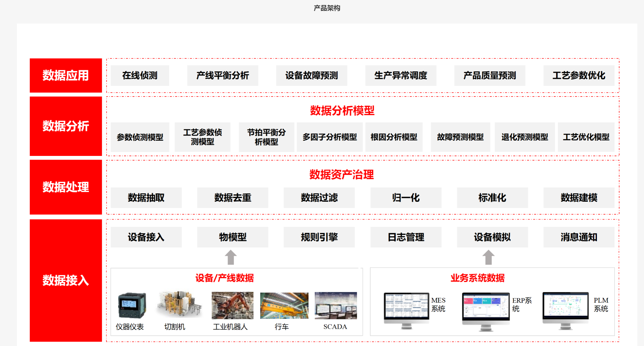
Task: Click the up arrow above 设备/产线数据
Action: coord(231,257)
